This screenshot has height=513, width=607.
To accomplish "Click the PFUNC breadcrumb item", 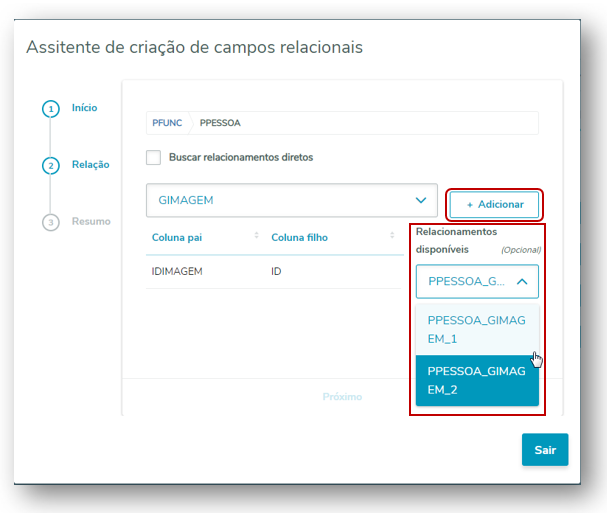I will 166,123.
